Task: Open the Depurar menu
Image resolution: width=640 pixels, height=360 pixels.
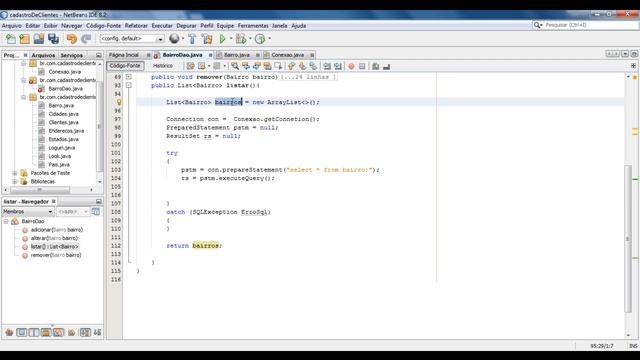Action: [186, 26]
